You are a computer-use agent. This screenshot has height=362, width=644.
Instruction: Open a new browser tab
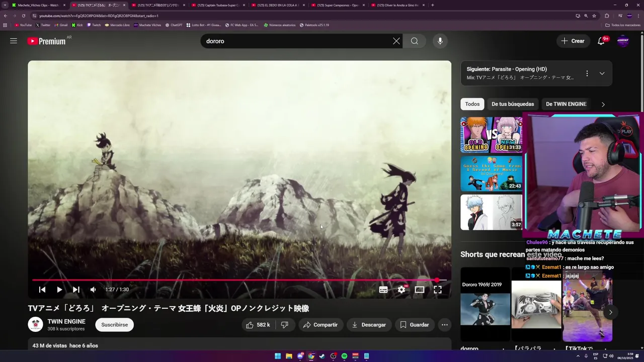point(433,5)
